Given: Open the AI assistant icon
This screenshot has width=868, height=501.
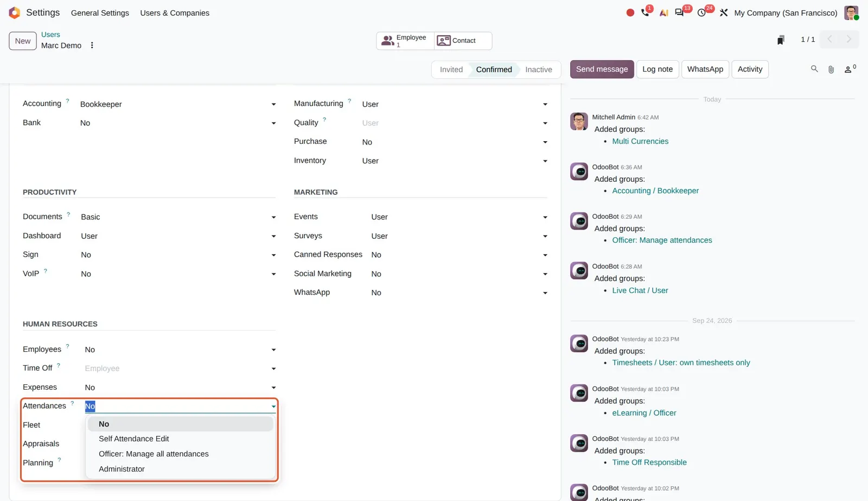Looking at the screenshot, I should point(663,12).
